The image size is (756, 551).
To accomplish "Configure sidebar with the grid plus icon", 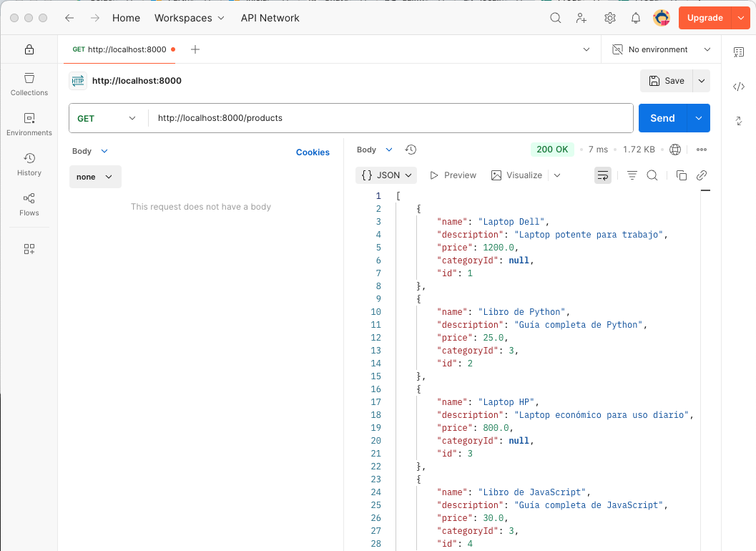I will coord(29,249).
